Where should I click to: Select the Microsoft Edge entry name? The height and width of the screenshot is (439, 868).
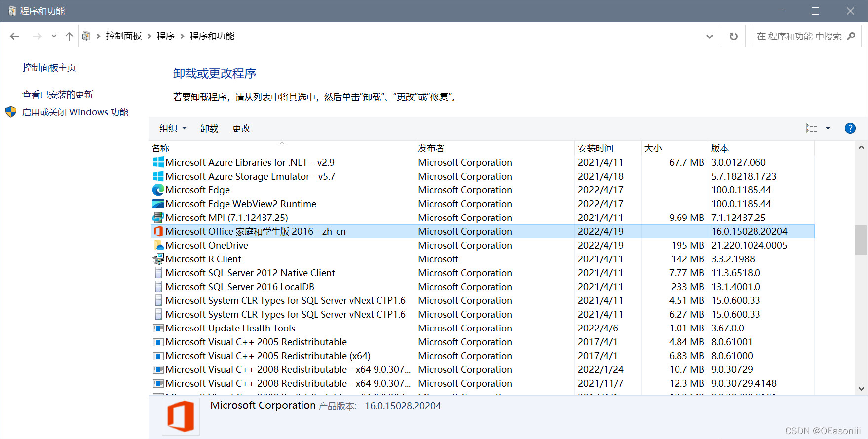[197, 190]
